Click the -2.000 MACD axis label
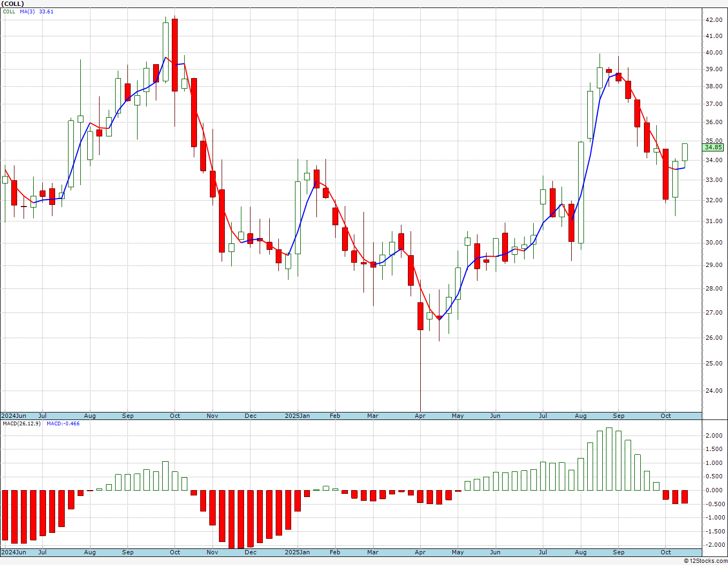This screenshot has width=728, height=565. click(714, 545)
